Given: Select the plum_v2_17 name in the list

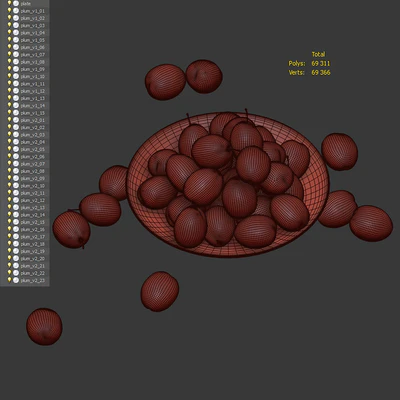Looking at the screenshot, I should click(32, 237).
